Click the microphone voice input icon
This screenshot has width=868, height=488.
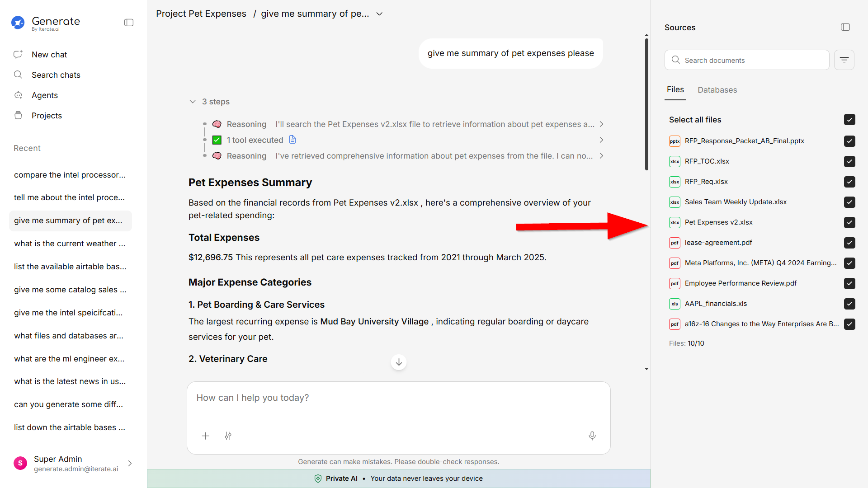tap(592, 436)
